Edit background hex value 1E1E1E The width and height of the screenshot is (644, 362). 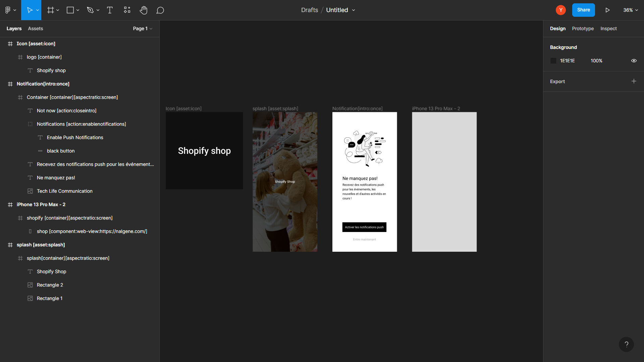pos(567,61)
